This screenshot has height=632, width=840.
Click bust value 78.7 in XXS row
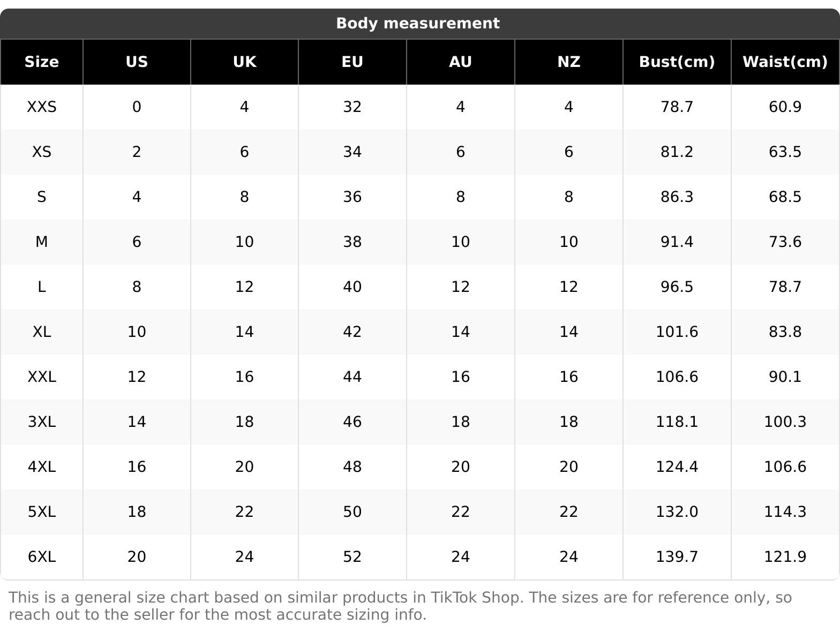(677, 107)
